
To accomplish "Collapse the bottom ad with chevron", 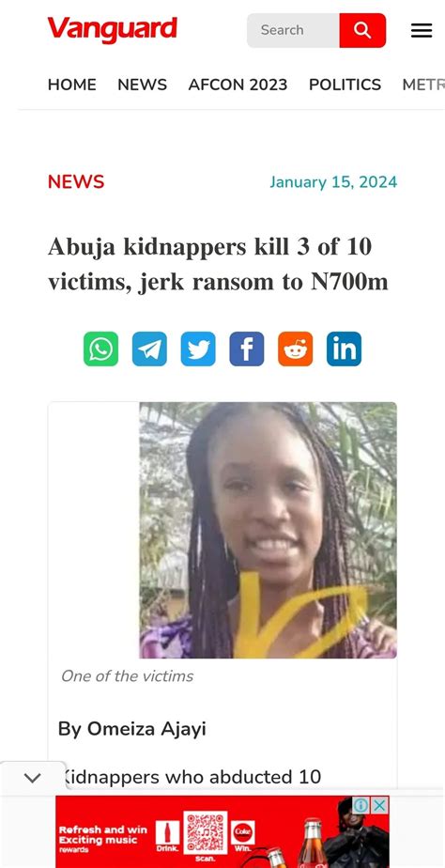I will [33, 778].
